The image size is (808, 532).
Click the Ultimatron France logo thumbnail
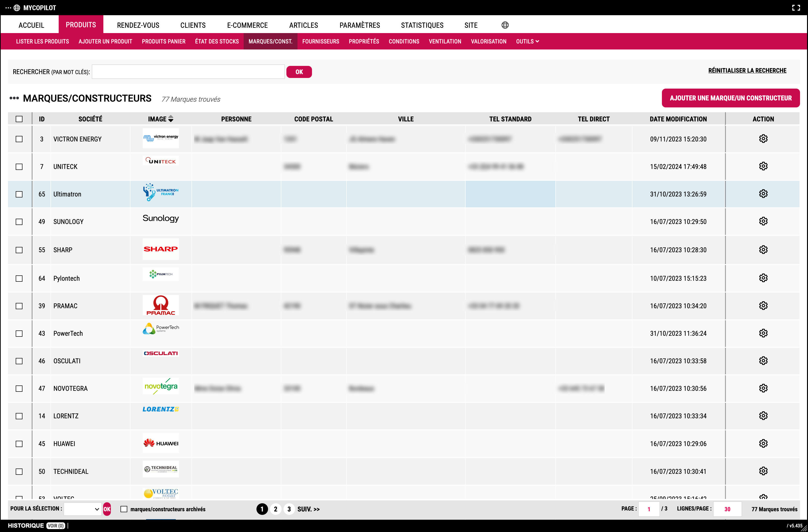coord(161,192)
